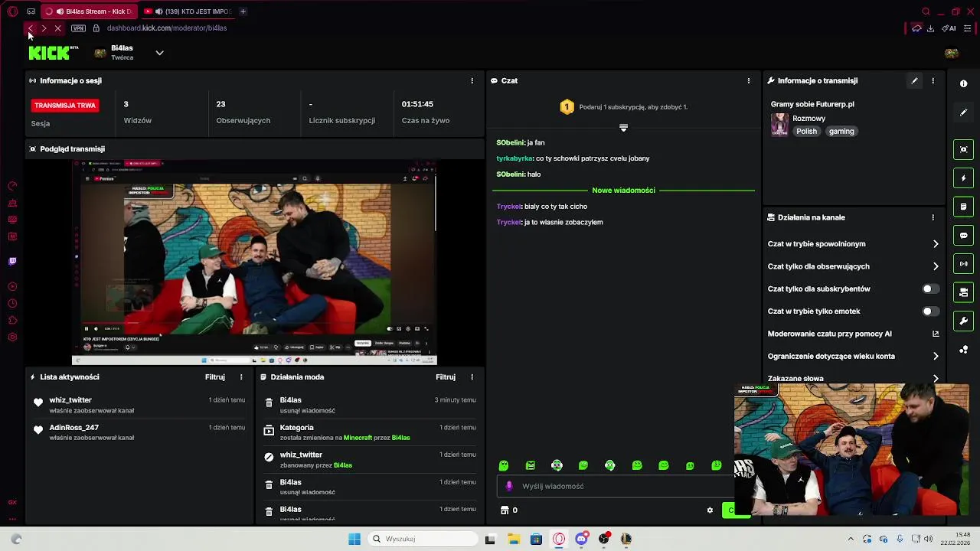980x551 pixels.
Task: Open a new browser tab
Action: click(x=243, y=11)
